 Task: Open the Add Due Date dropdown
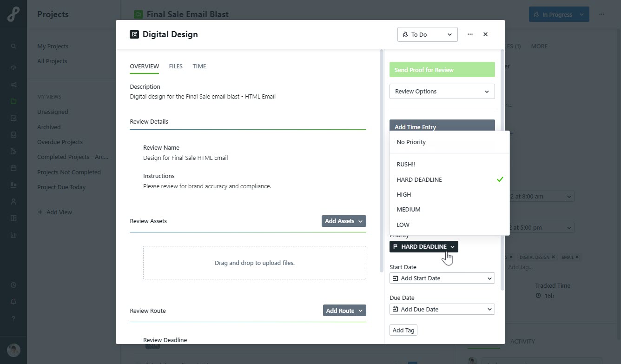coord(442,309)
